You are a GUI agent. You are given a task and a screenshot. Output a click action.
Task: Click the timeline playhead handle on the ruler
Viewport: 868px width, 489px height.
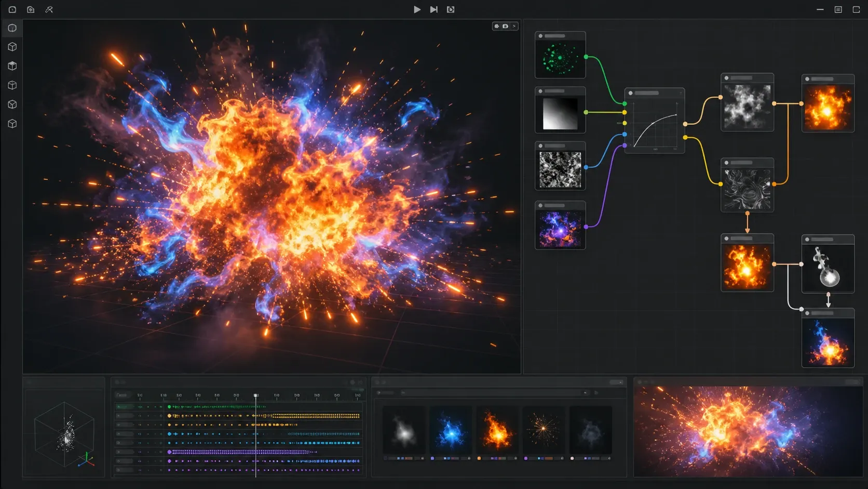256,395
